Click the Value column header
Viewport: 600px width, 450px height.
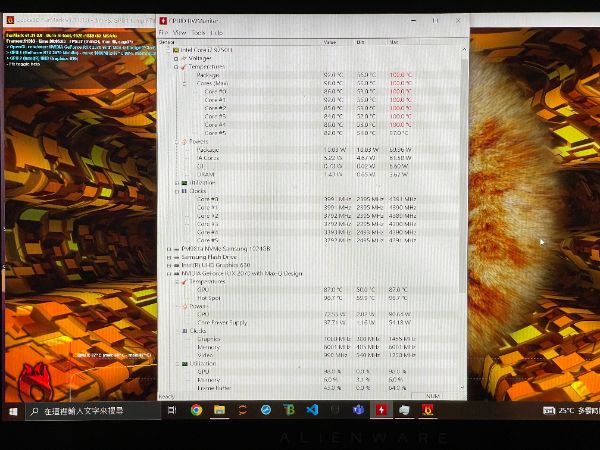[x=338, y=42]
